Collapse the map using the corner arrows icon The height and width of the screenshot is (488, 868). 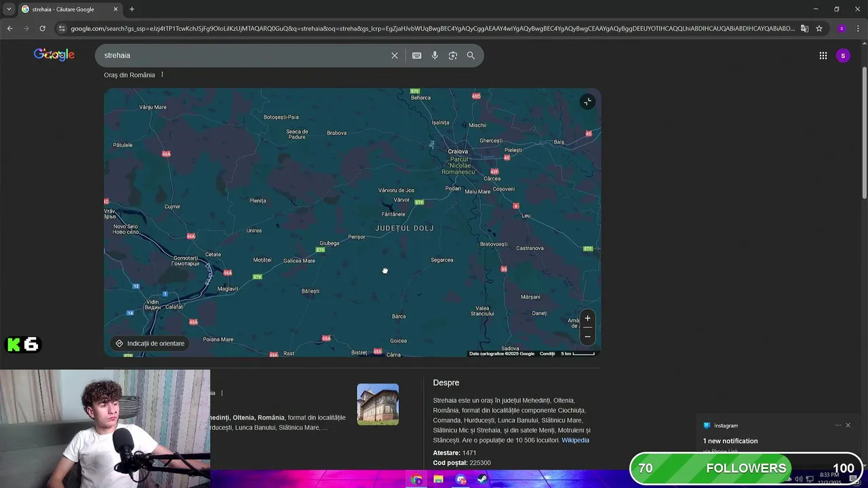[x=587, y=102]
